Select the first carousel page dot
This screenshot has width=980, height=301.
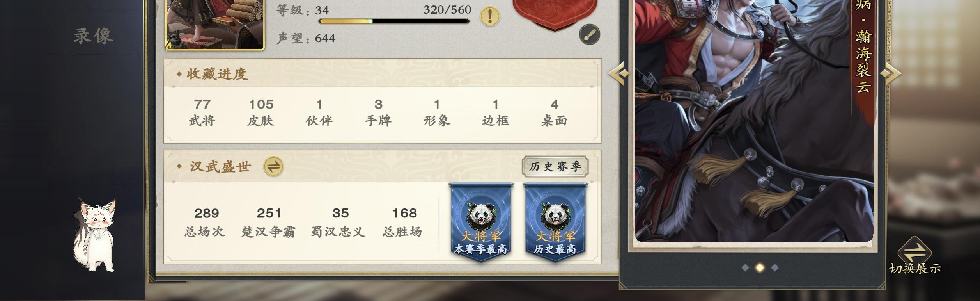point(745,268)
